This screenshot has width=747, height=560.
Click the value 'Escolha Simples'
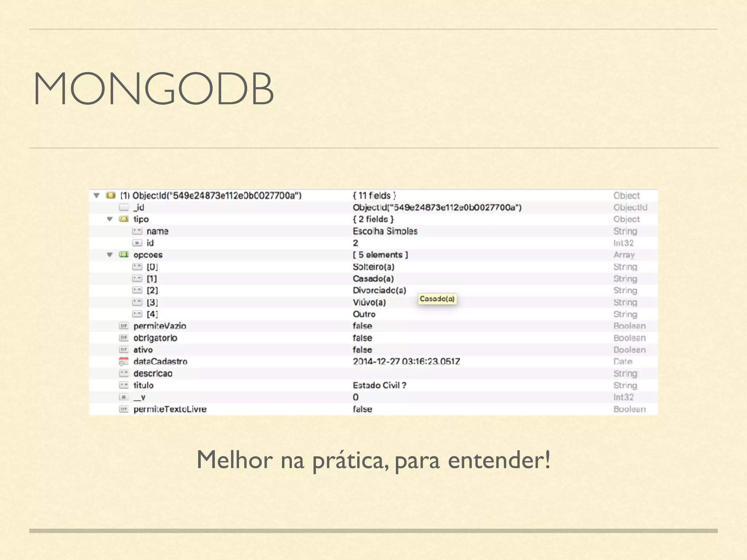tap(385, 231)
